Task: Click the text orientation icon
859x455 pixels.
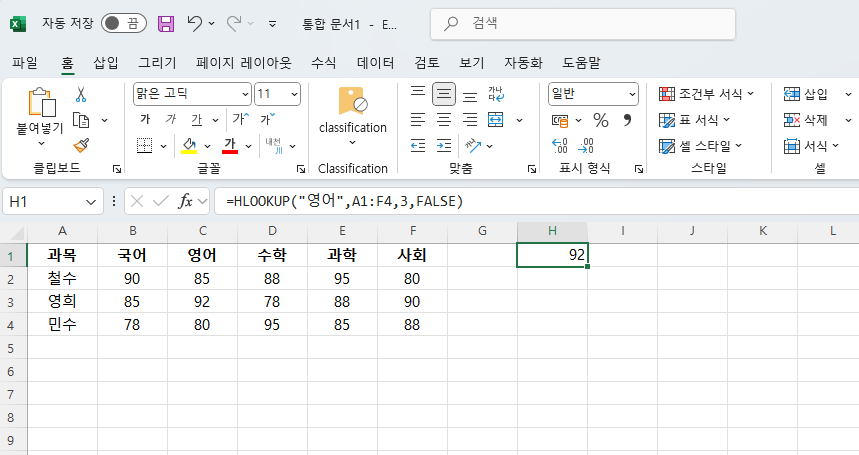Action: tap(473, 146)
